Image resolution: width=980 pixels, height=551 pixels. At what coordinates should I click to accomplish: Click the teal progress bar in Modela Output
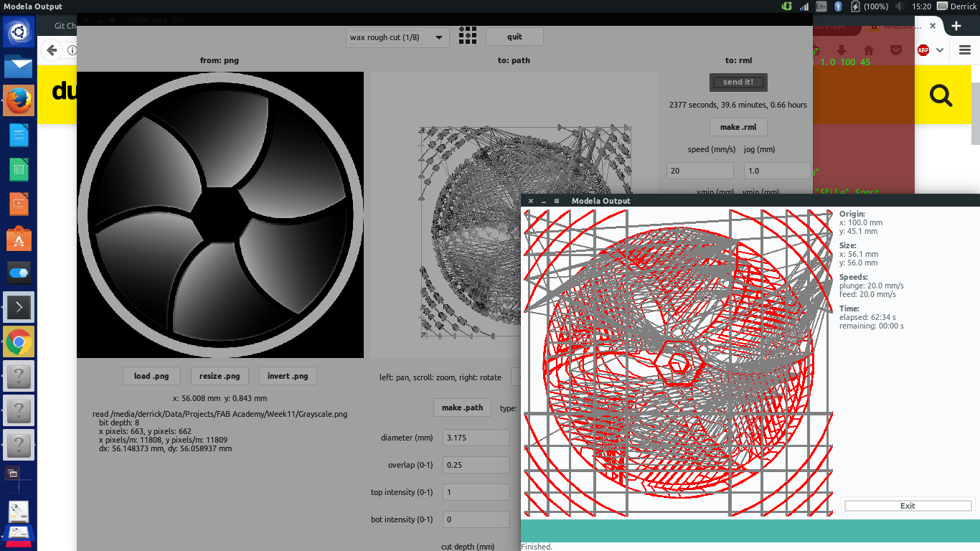(x=750, y=530)
